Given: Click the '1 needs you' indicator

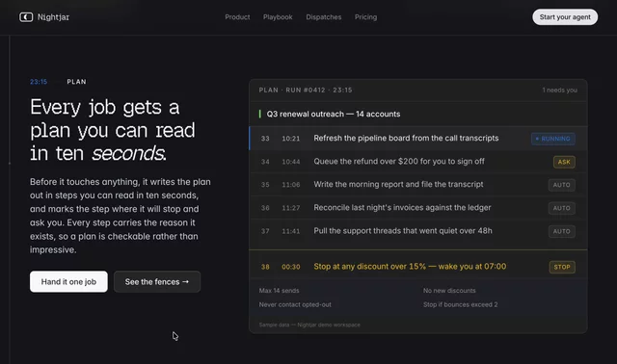Looking at the screenshot, I should tap(559, 90).
